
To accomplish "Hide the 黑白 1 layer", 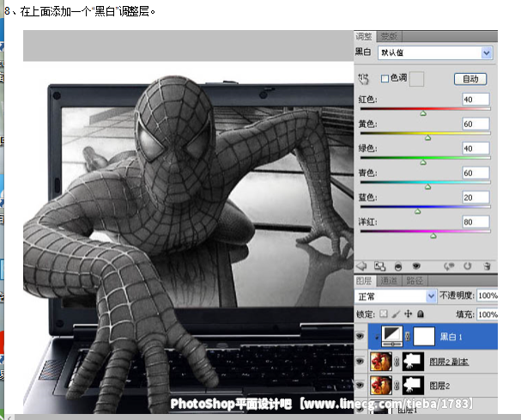I will (x=360, y=337).
